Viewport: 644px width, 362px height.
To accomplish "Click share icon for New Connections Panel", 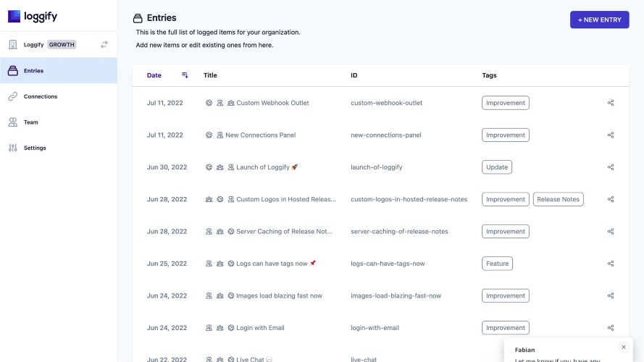I will tap(611, 135).
